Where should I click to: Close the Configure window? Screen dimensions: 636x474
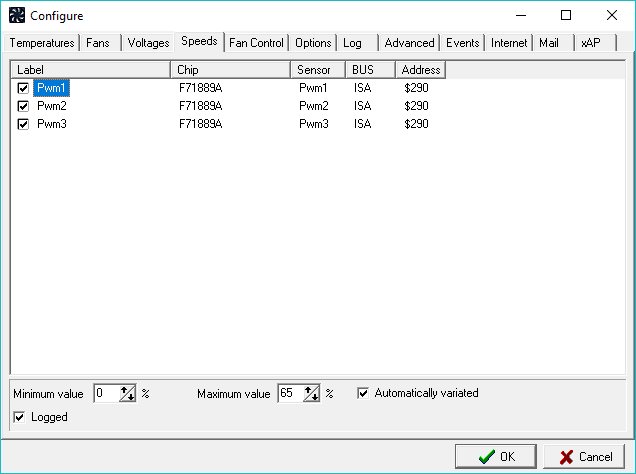(x=612, y=15)
